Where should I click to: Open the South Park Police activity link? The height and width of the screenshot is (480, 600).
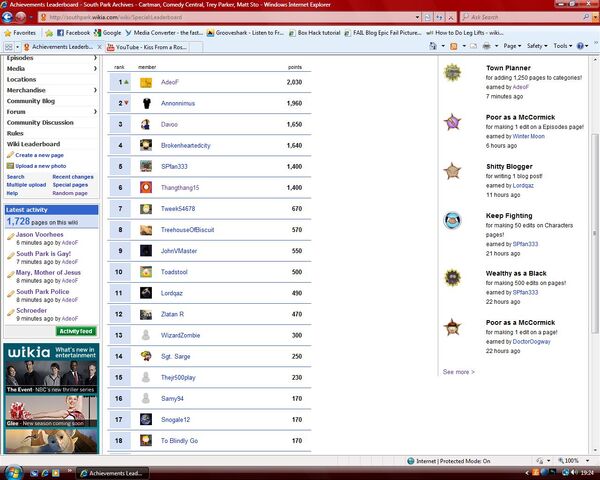coord(42,291)
